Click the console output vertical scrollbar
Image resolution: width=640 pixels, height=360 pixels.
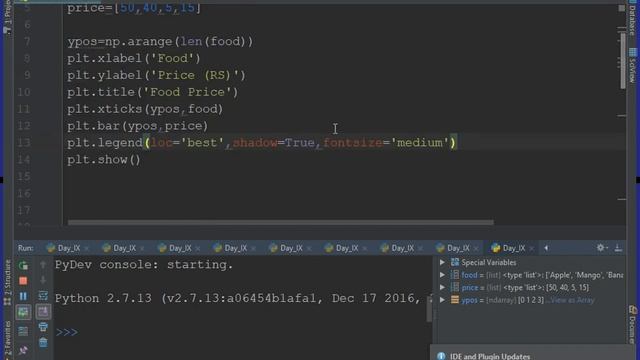coord(429,308)
